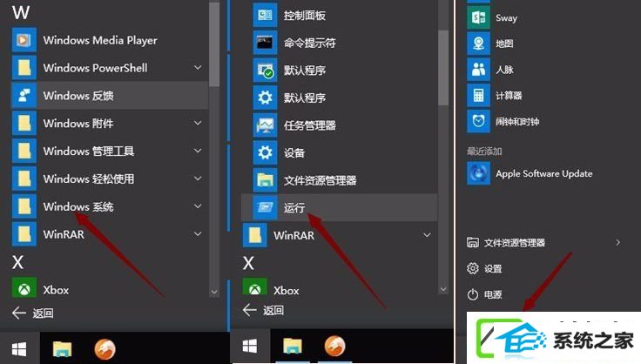Image resolution: width=641 pixels, height=364 pixels.
Task: Expand WinRAR chevron in left menu
Action: [x=198, y=234]
